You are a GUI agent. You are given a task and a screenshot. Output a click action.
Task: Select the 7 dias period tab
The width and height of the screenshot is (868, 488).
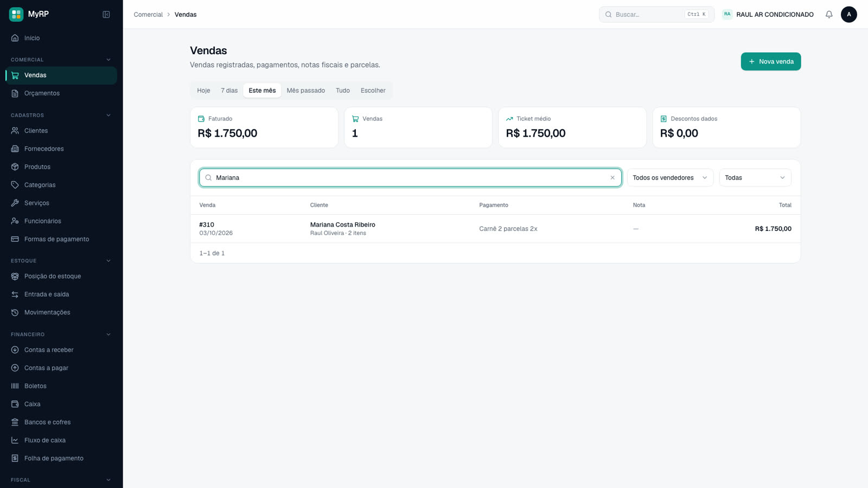[x=229, y=91]
